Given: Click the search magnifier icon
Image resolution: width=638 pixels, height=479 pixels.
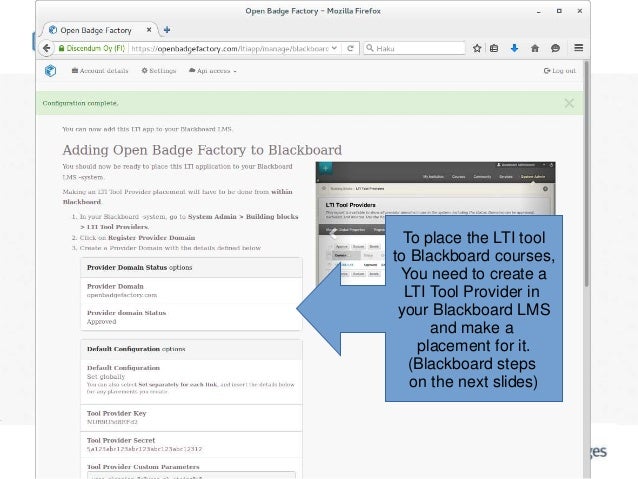Looking at the screenshot, I should (x=369, y=48).
